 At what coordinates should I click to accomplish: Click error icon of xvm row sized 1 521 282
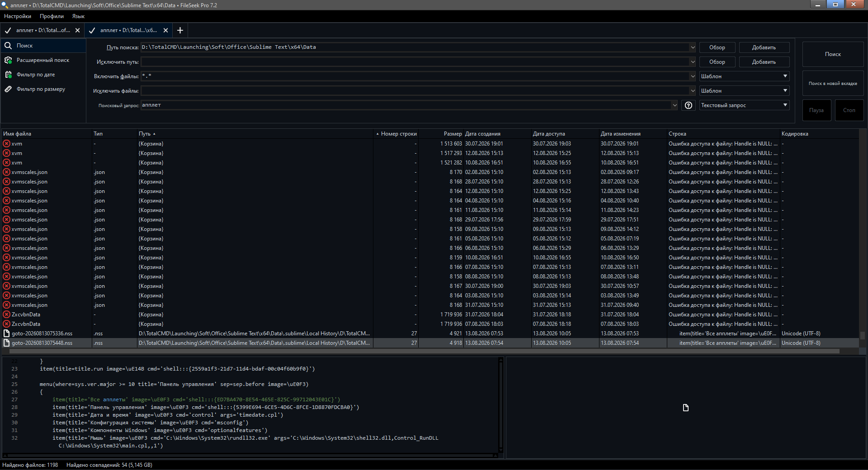point(6,163)
